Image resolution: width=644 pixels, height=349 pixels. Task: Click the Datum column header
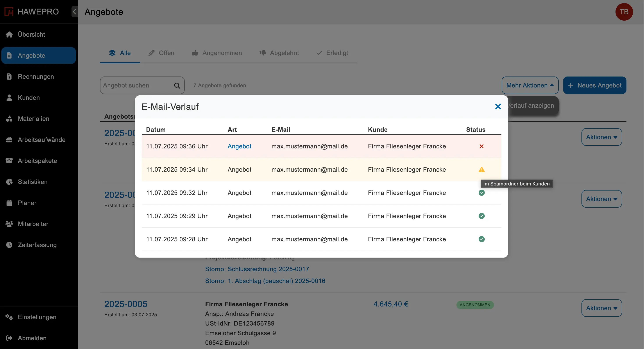(x=156, y=129)
